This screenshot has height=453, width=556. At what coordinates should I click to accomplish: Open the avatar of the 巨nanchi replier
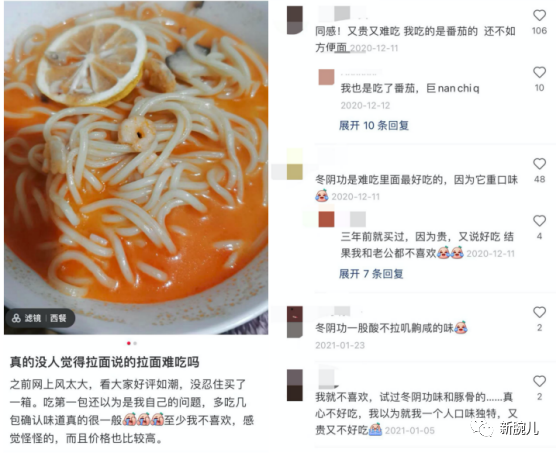326,77
